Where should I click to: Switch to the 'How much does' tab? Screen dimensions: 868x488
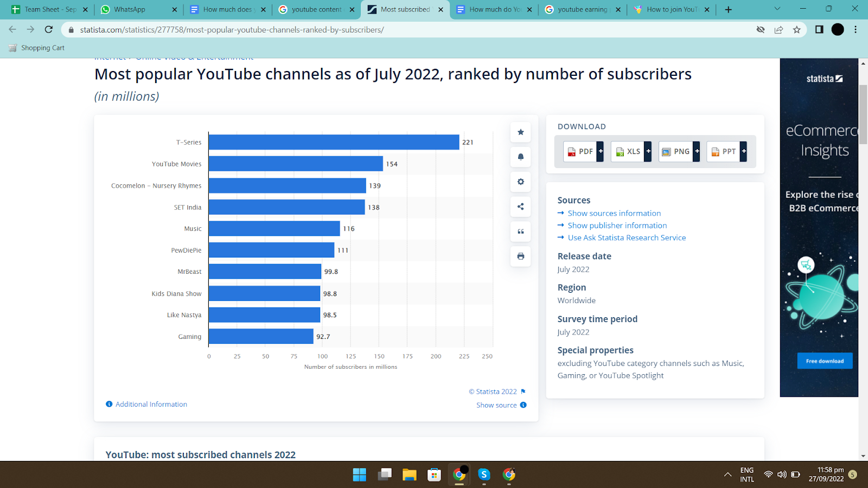click(x=227, y=9)
